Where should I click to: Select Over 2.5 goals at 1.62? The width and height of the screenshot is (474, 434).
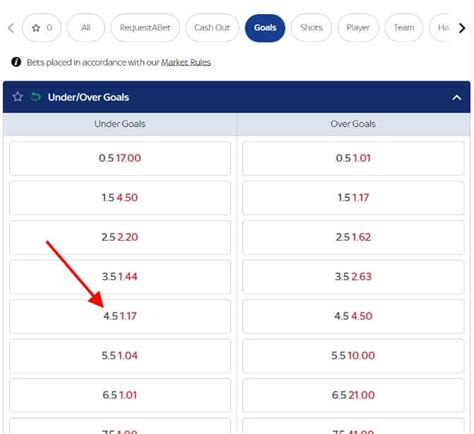tap(353, 237)
